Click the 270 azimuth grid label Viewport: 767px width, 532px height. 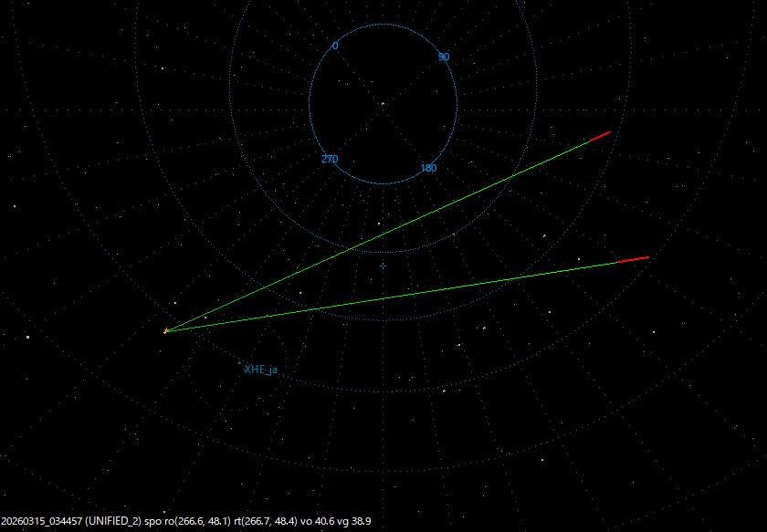331,157
